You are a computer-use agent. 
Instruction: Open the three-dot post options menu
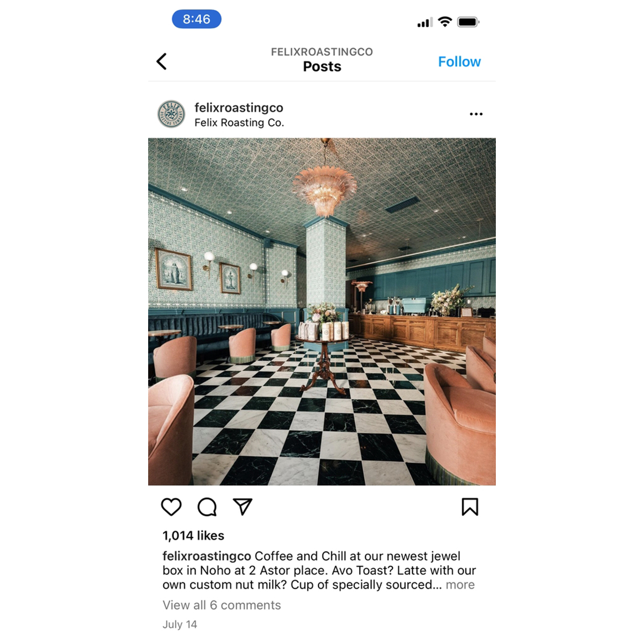pos(476,114)
